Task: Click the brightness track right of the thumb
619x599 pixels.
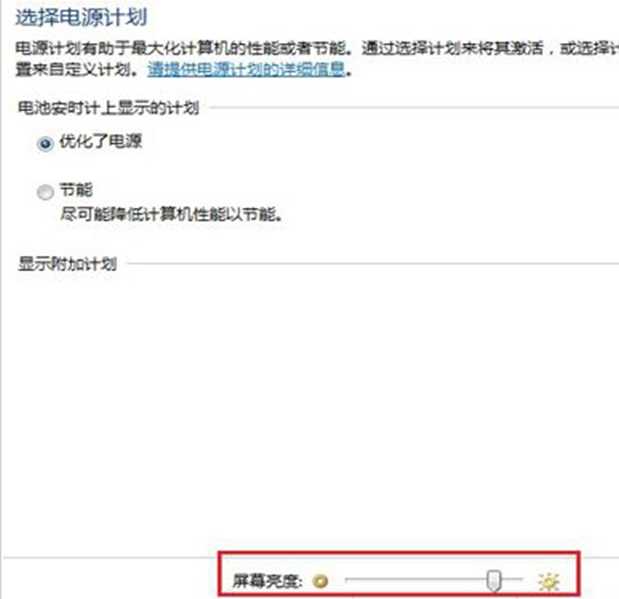Action: pos(512,580)
